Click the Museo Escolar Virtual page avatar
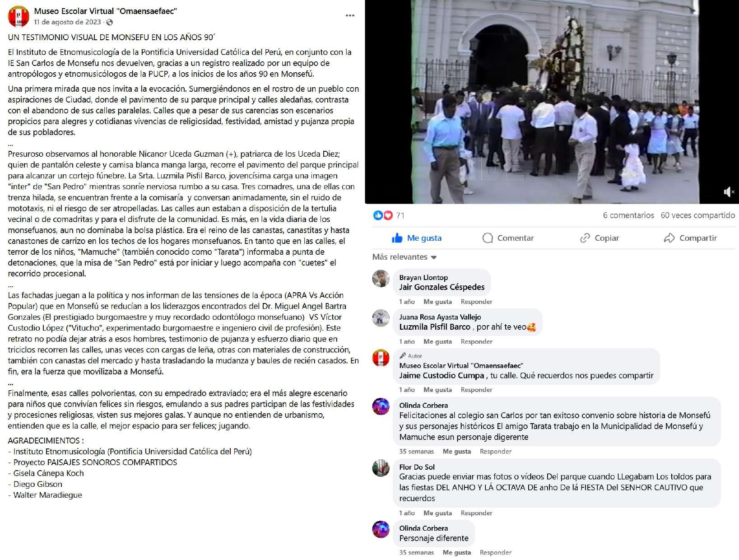This screenshot has height=560, width=739. (19, 16)
